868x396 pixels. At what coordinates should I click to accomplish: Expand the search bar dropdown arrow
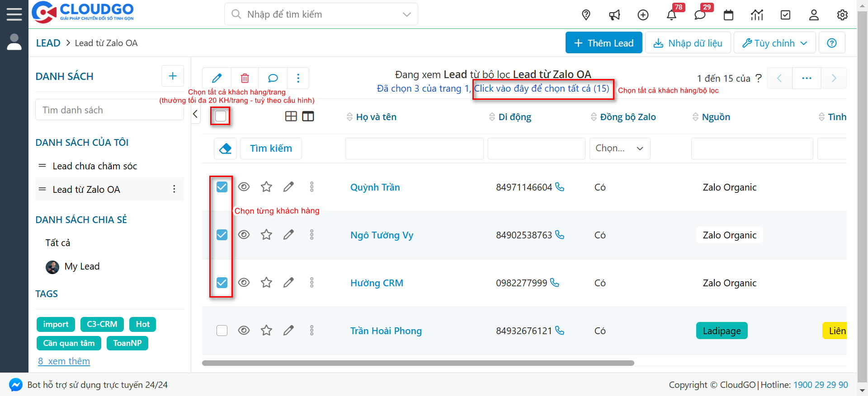pos(406,14)
